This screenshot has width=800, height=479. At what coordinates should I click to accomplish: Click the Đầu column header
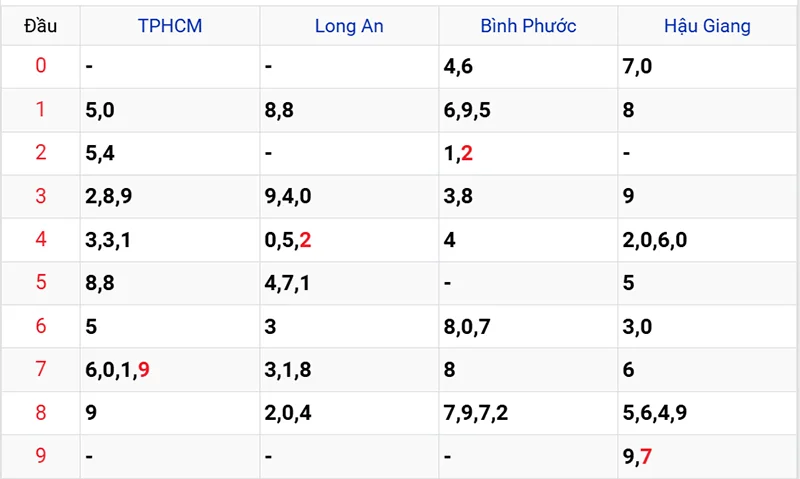(x=41, y=26)
